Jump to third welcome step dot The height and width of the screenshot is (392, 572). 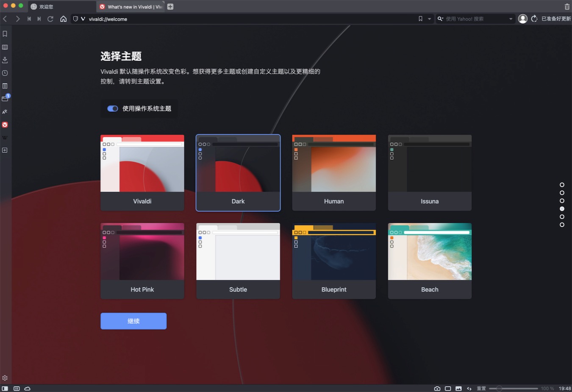[x=562, y=201]
